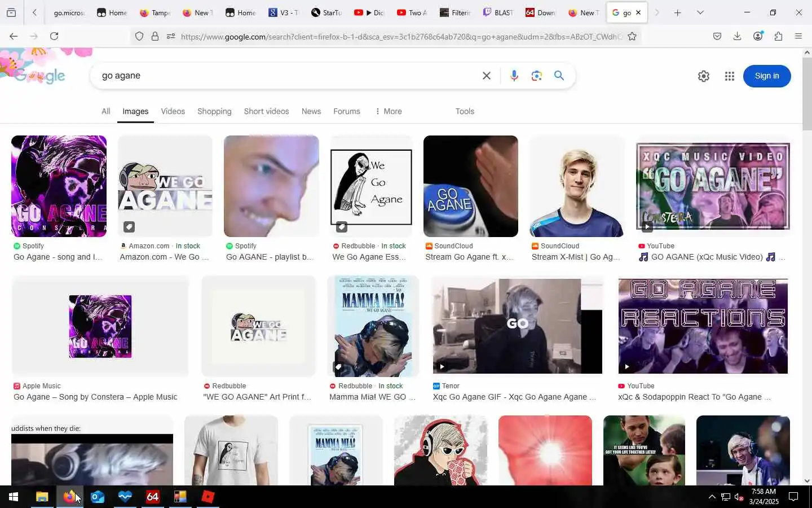This screenshot has height=508, width=812.
Task: Open the Forums results tab
Action: [346, 111]
